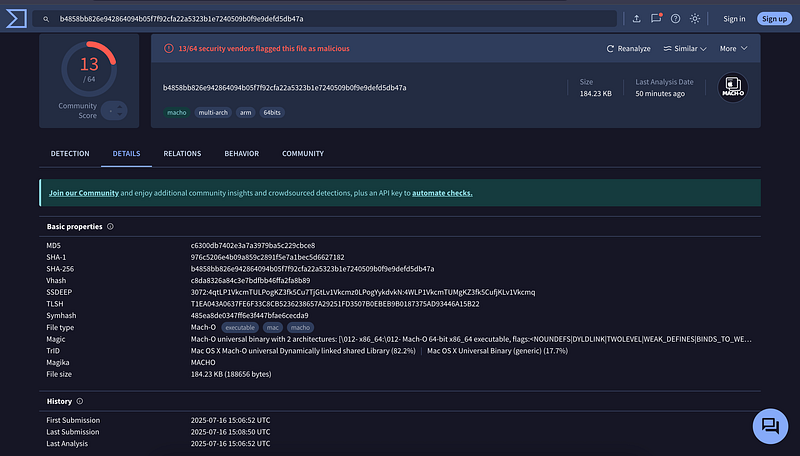The width and height of the screenshot is (800, 456).
Task: Click the Basic properties info icon
Action: point(110,227)
